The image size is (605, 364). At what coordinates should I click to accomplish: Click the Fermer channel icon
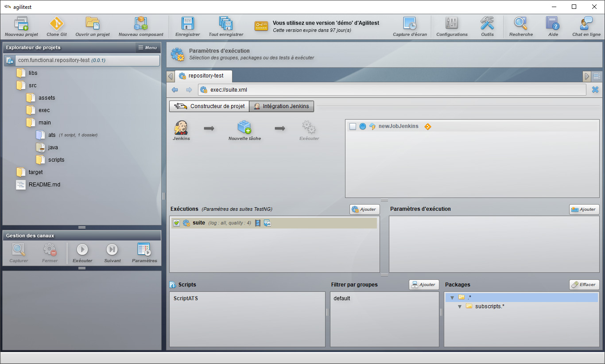[50, 249]
